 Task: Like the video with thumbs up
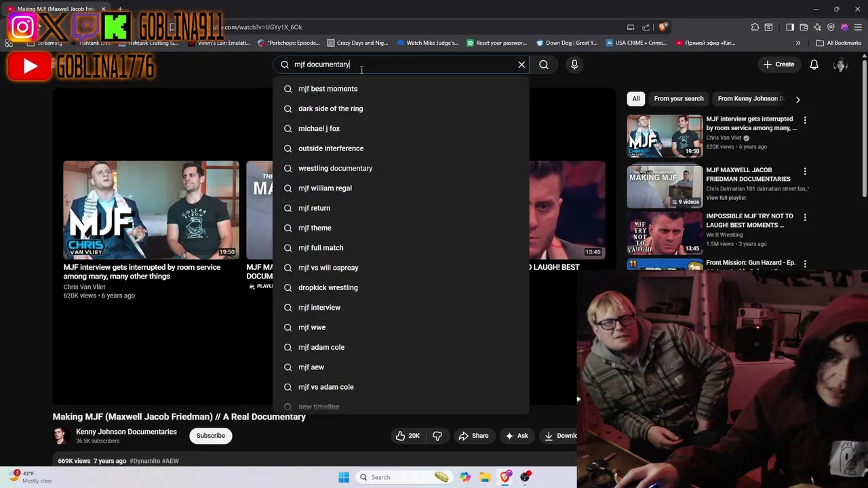408,436
